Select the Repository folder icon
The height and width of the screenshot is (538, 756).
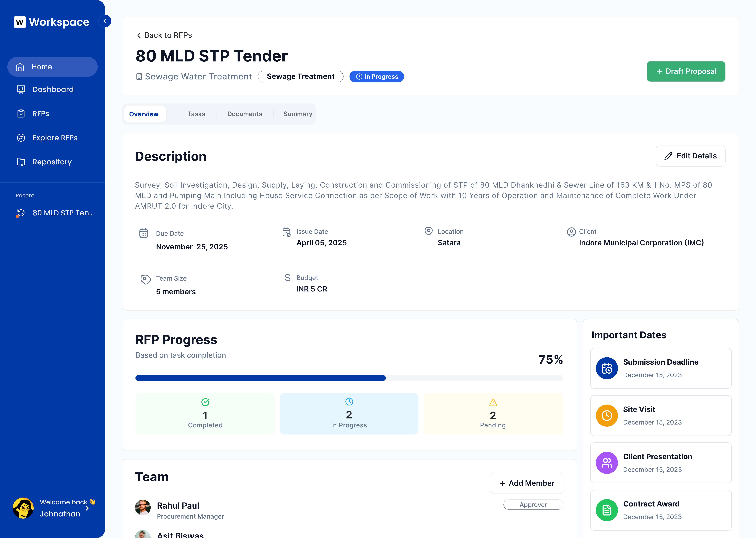[21, 162]
